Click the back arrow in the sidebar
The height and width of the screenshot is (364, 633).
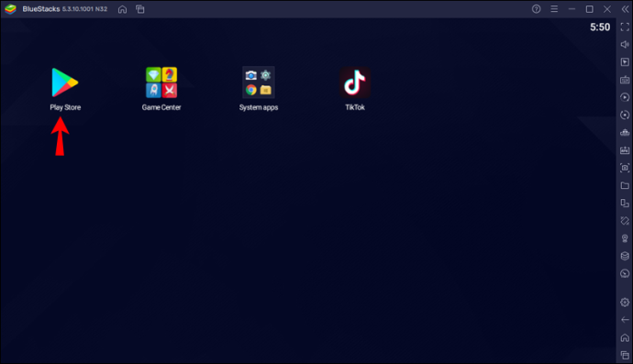625,320
